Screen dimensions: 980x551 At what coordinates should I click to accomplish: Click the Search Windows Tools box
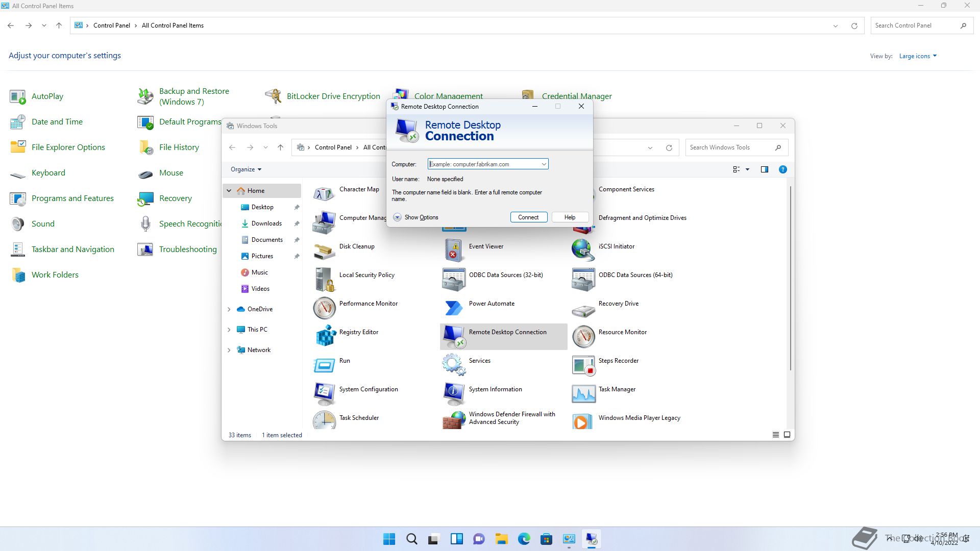[x=737, y=147]
